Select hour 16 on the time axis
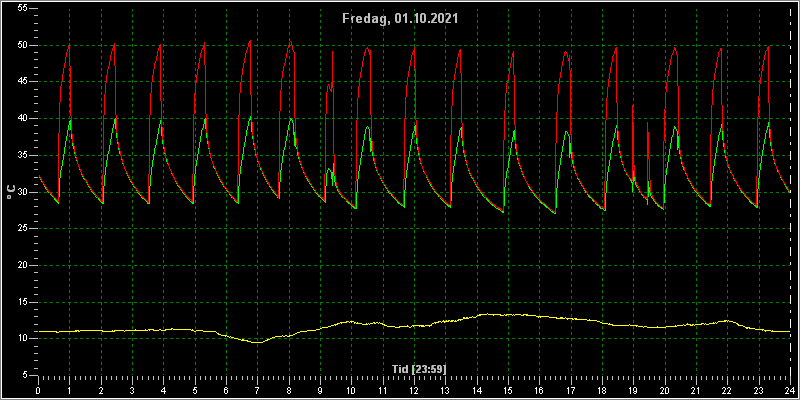This screenshot has height=400, width=800. (x=539, y=391)
